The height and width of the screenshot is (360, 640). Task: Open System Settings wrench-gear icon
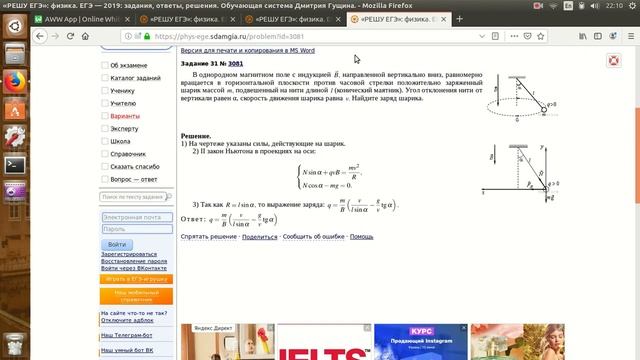click(15, 137)
